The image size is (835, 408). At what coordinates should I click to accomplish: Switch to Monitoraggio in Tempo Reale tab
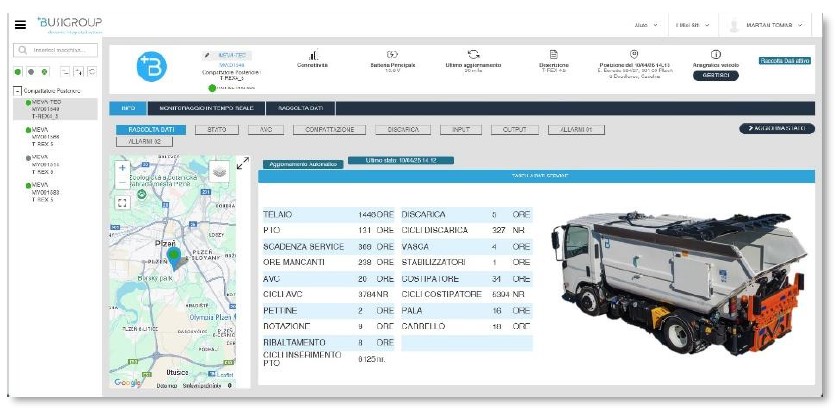(201, 108)
